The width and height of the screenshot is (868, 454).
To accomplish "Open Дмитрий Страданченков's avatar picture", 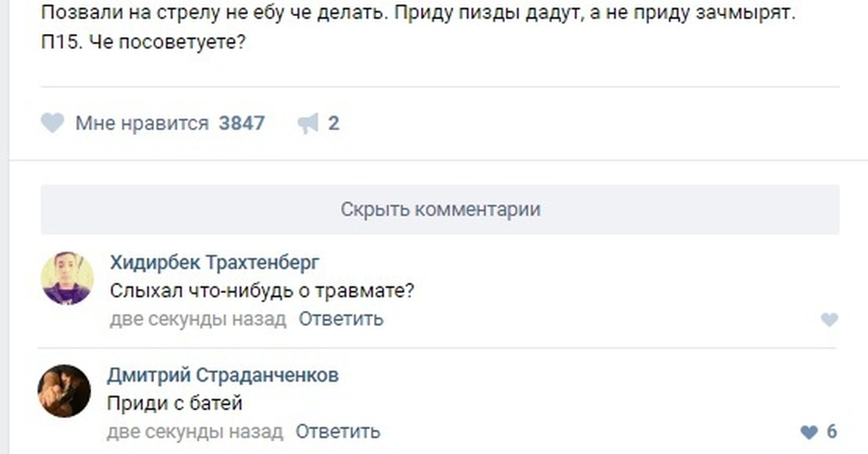I will [x=64, y=391].
